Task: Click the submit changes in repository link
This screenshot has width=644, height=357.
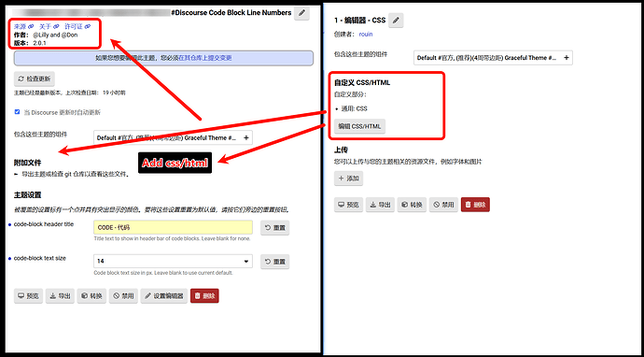Action: 205,58
